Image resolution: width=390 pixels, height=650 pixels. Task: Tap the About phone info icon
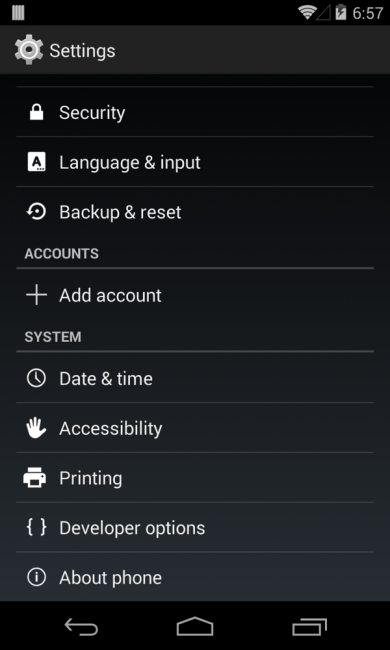click(x=36, y=577)
